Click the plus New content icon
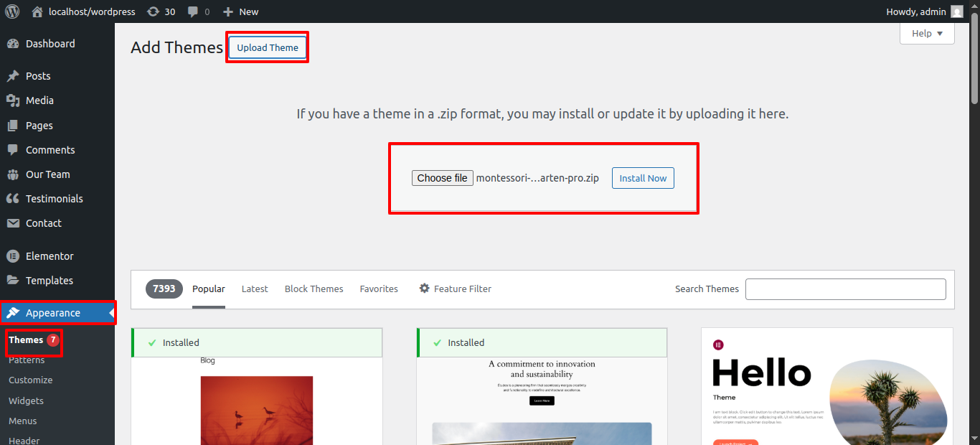This screenshot has height=445, width=980. pos(228,11)
